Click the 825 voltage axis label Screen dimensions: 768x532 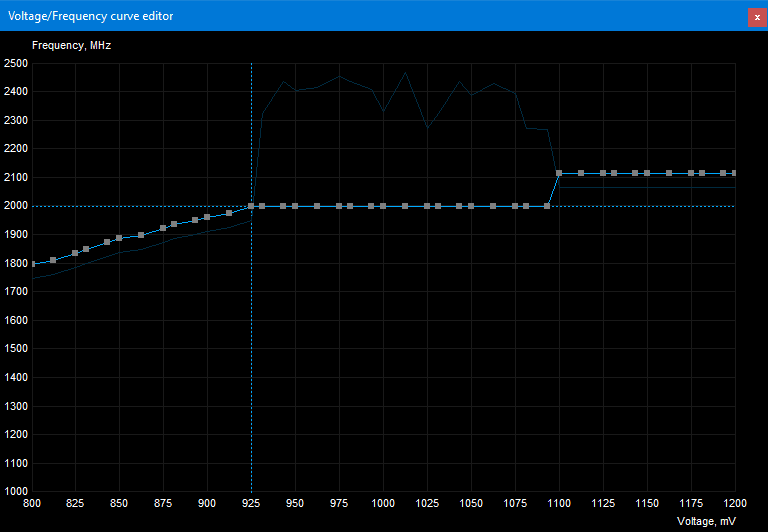coord(75,504)
